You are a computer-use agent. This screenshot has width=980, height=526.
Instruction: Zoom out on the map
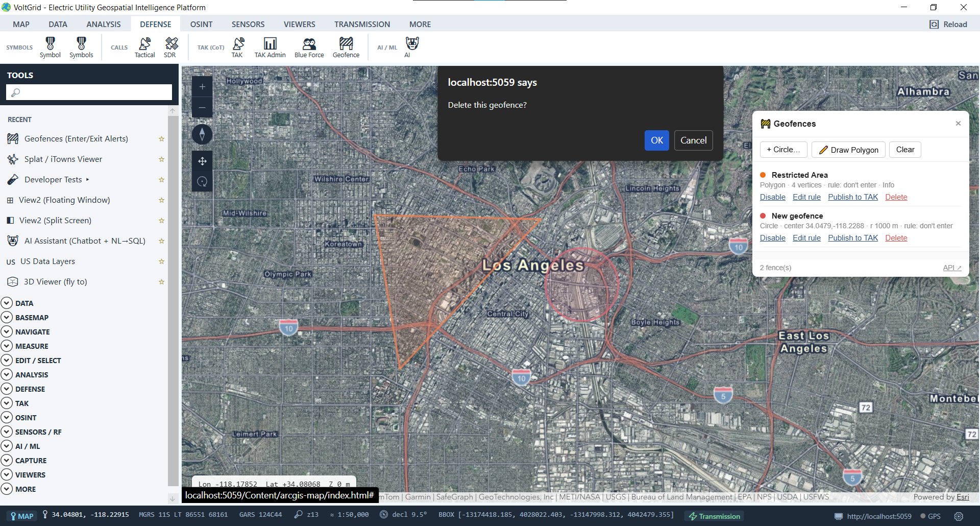pos(202,108)
